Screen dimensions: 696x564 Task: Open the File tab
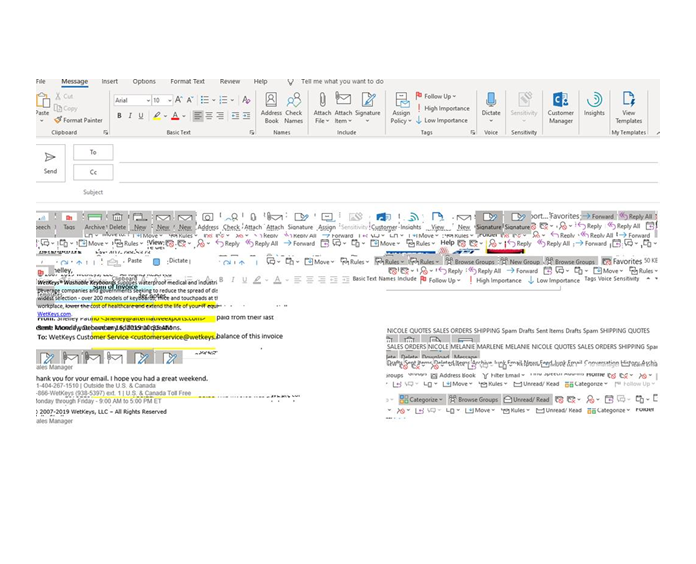40,82
